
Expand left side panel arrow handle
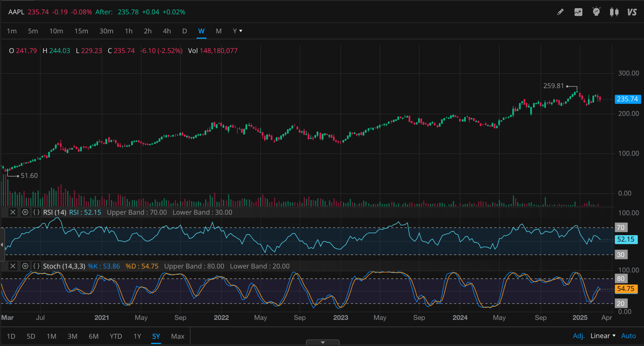pos(2,245)
